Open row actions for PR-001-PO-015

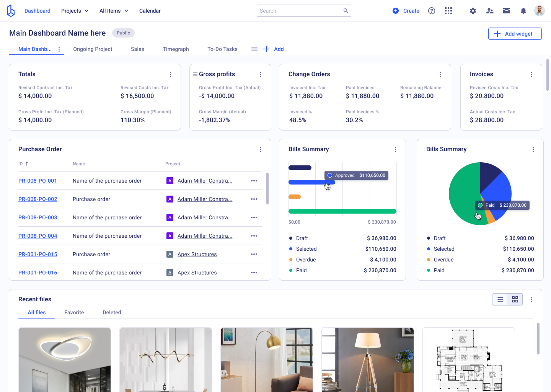[x=254, y=254]
